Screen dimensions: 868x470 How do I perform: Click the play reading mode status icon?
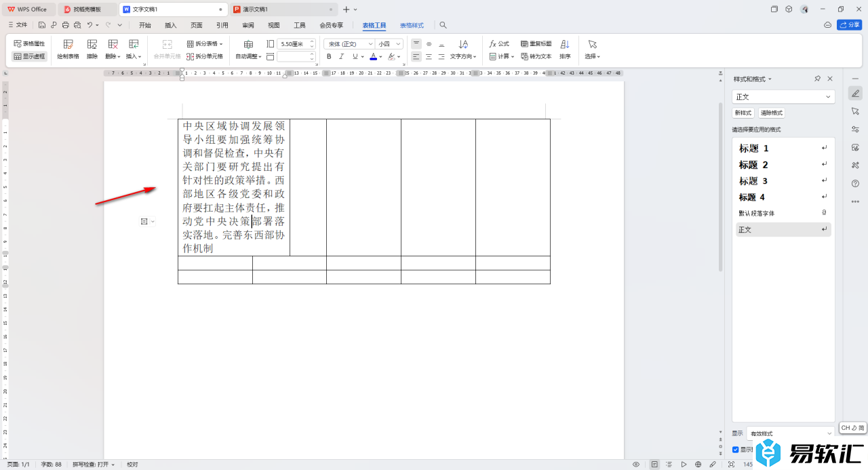coord(684,465)
